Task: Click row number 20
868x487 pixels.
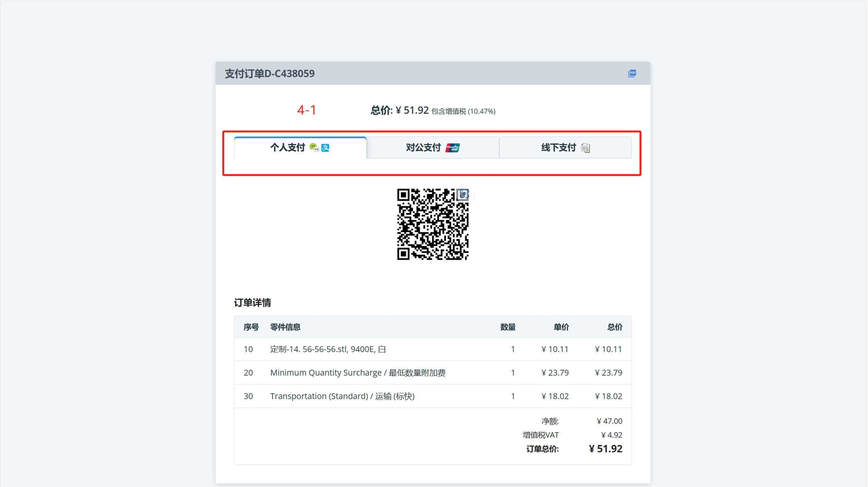Action: tap(248, 373)
